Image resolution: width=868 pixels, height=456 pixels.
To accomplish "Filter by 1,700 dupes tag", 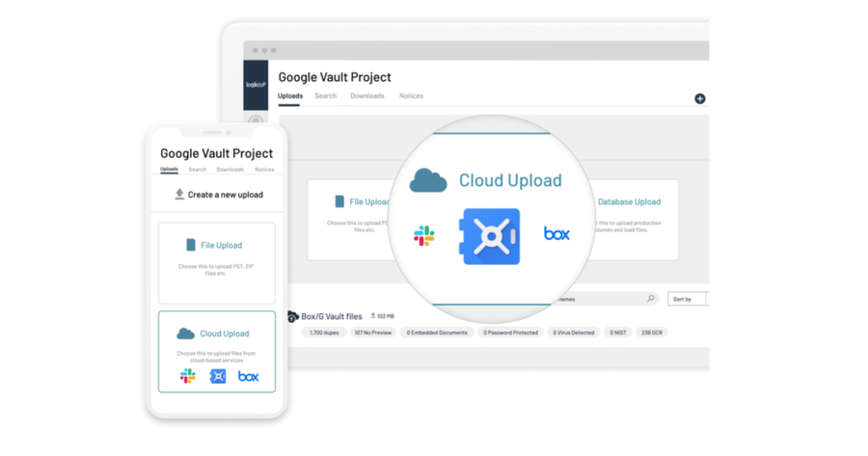I will point(324,333).
